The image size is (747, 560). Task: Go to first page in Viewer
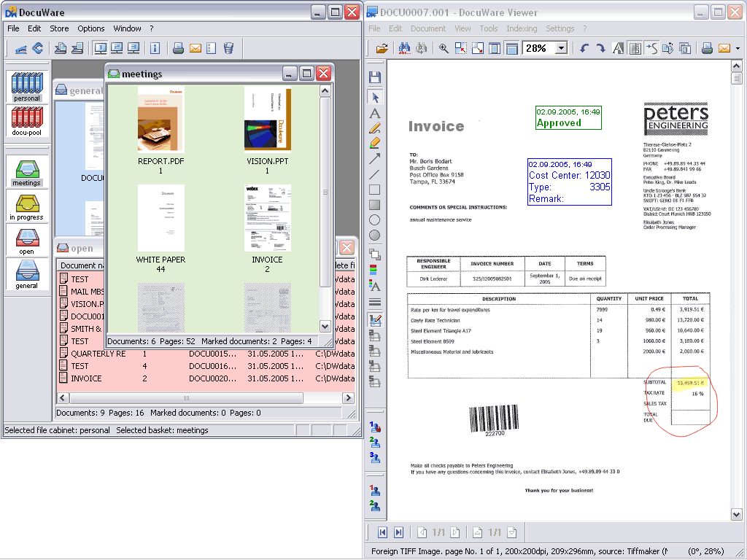coord(382,532)
